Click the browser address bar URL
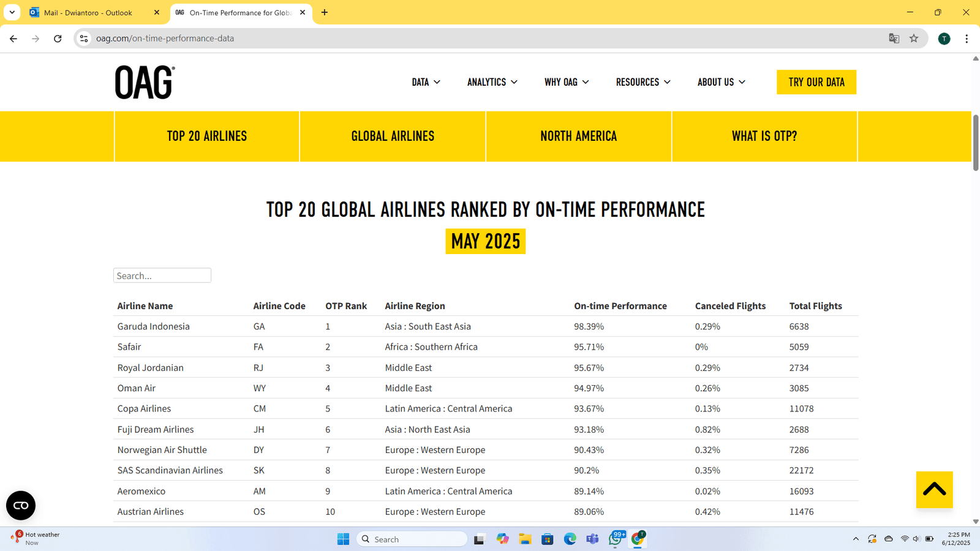The image size is (980, 551). 165,39
